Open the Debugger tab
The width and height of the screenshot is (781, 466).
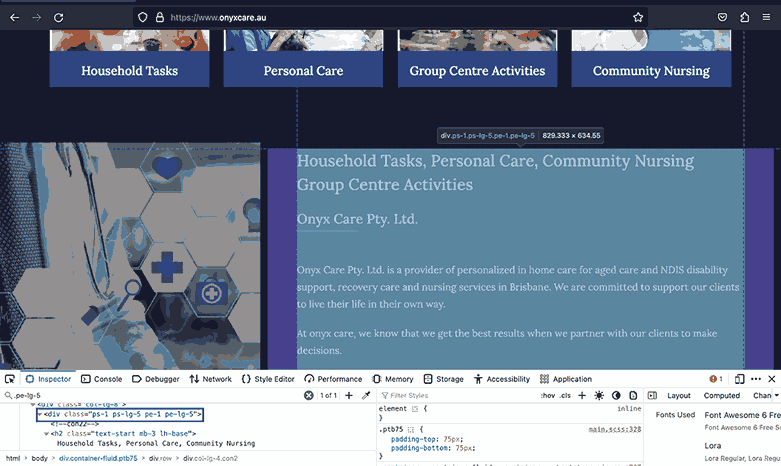click(156, 379)
